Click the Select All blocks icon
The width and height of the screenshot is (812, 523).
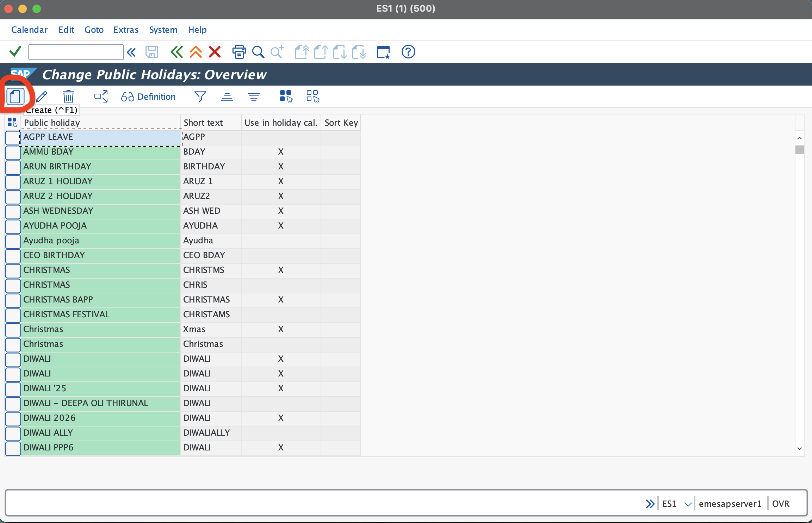coord(286,96)
